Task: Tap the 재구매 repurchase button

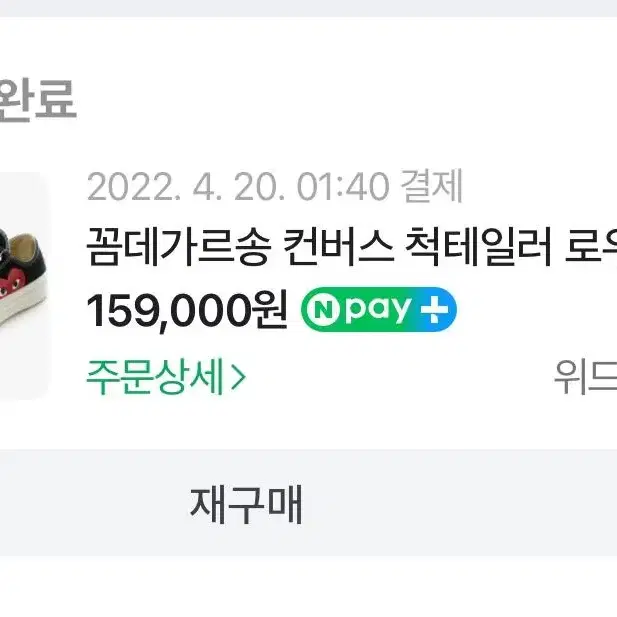Action: click(x=246, y=504)
